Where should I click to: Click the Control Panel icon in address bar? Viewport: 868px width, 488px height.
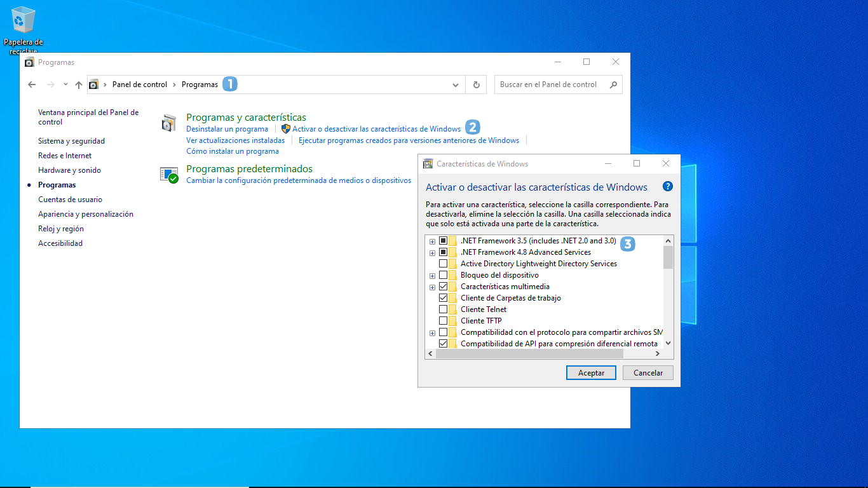[94, 85]
